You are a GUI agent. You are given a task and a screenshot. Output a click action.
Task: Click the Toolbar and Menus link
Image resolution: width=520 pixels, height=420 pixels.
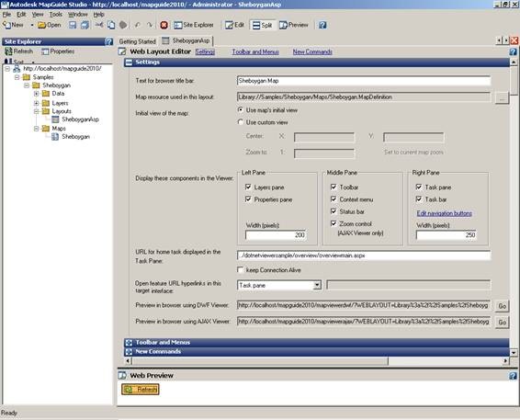click(255, 51)
